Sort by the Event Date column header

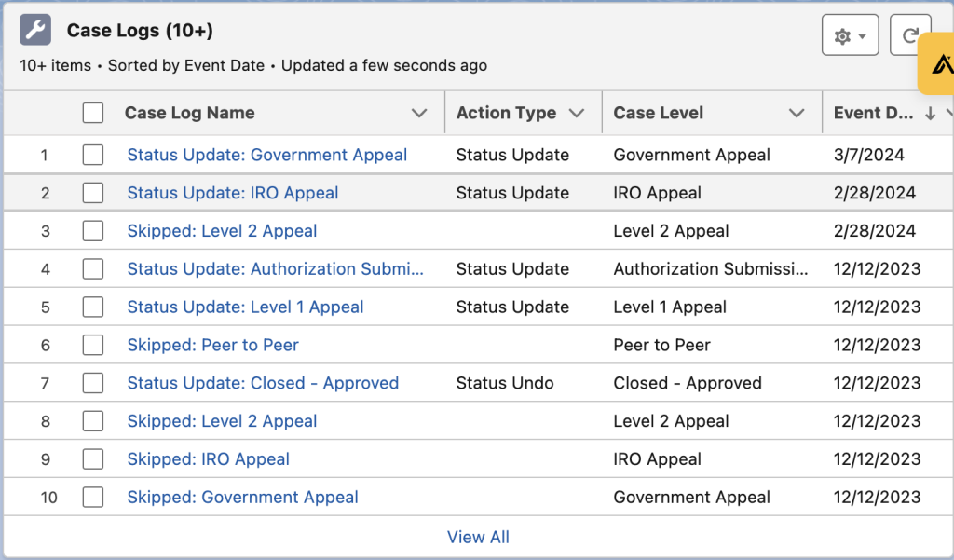[x=873, y=114]
